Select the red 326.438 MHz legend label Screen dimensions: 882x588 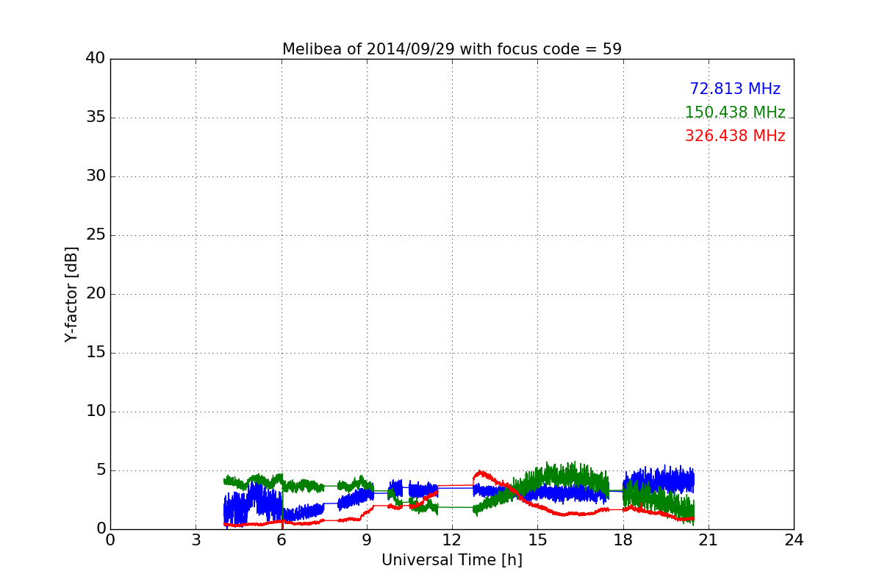pyautogui.click(x=735, y=136)
